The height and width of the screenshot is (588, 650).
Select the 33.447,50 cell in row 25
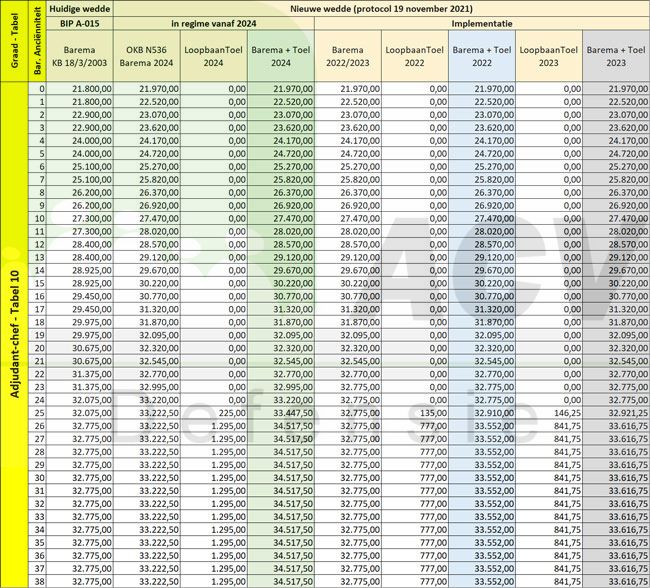tap(281, 413)
